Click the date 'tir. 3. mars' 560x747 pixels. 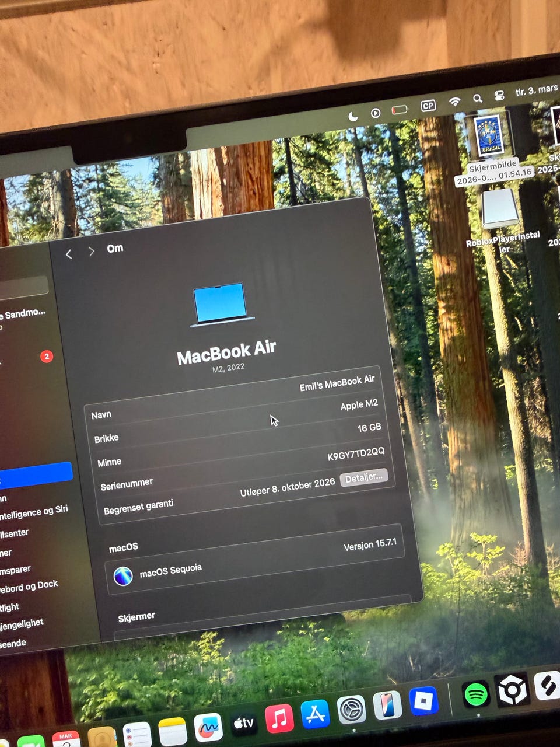537,90
